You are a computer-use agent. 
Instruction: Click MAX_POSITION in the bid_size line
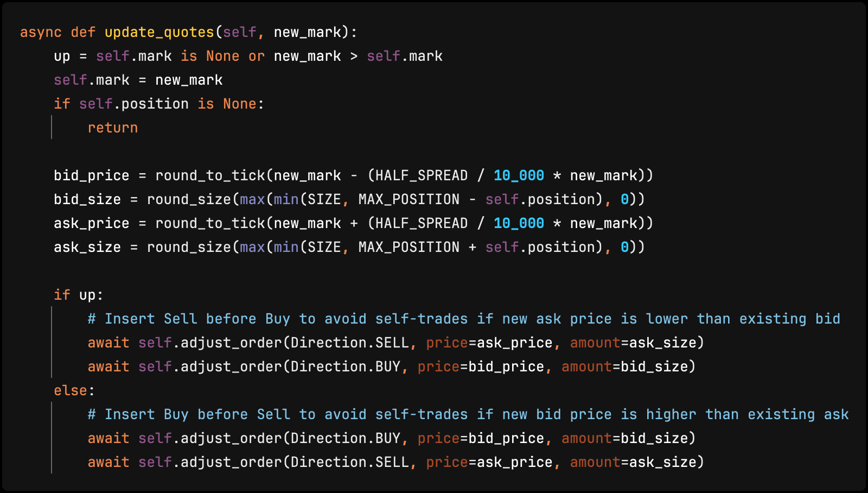coord(409,200)
